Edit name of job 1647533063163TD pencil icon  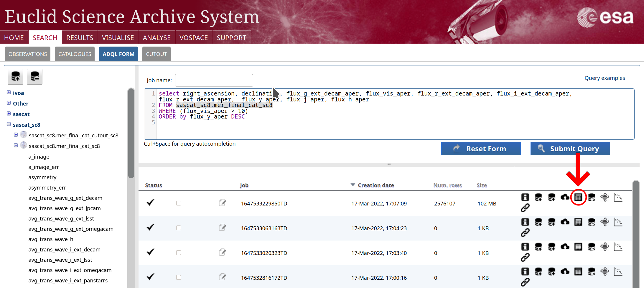pos(223,227)
